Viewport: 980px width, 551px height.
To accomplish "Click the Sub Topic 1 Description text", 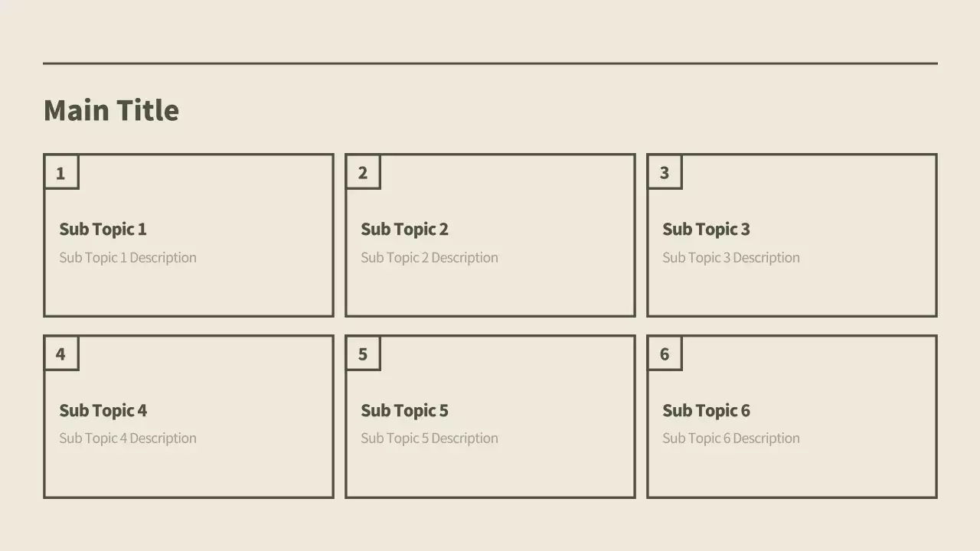I will click(x=128, y=257).
